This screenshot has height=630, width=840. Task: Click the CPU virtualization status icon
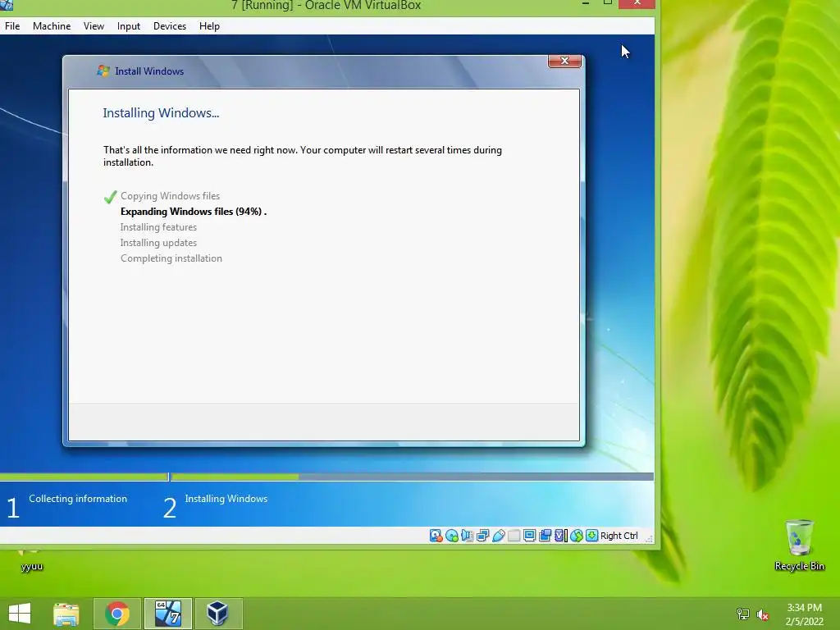pos(561,536)
